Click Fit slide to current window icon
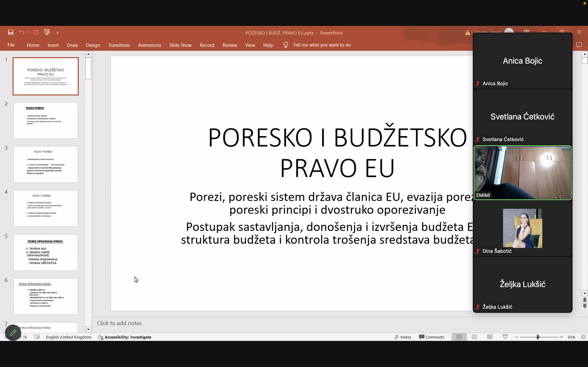Image resolution: width=588 pixels, height=367 pixels. (583, 337)
